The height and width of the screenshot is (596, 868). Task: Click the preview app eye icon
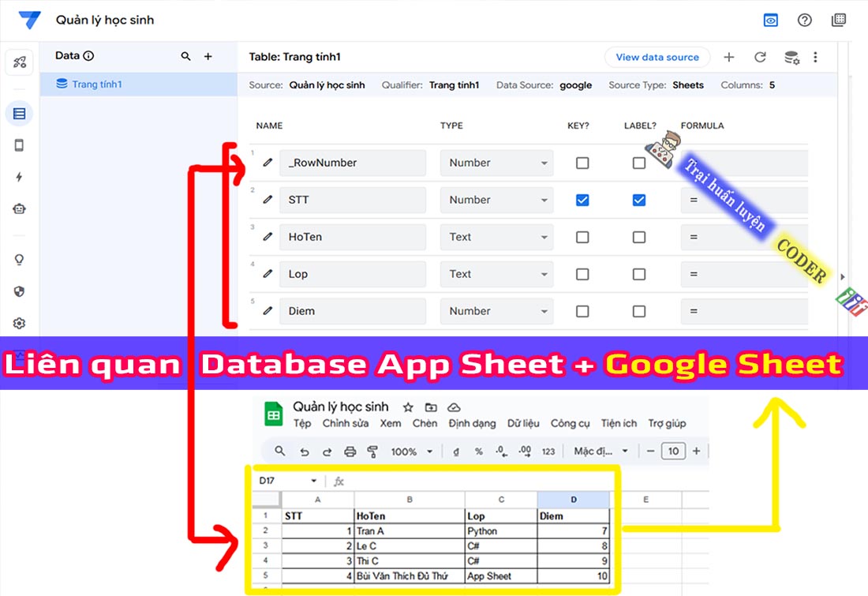770,21
